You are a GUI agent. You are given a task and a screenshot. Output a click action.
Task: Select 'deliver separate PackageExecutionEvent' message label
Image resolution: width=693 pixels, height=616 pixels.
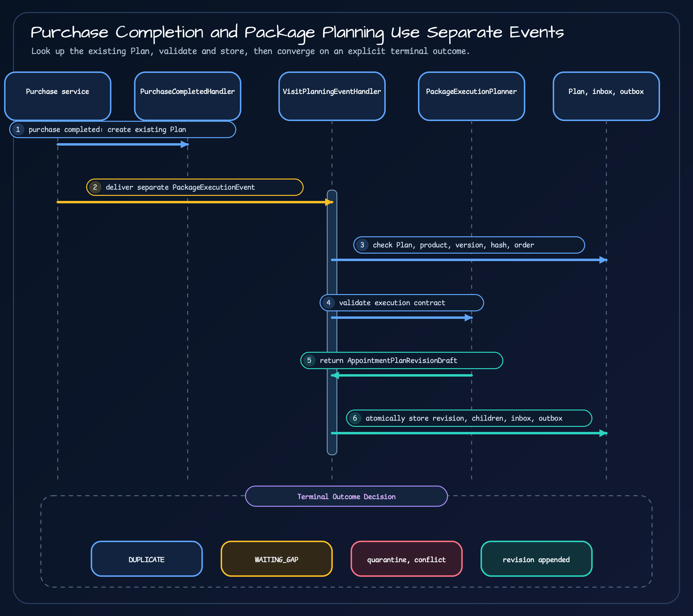(x=195, y=187)
